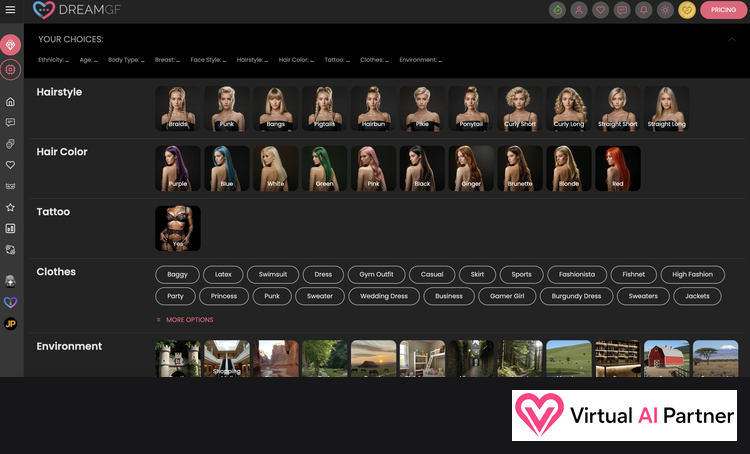Choose the Shopping mall environment thumbnail
Image resolution: width=750 pixels, height=454 pixels.
[x=227, y=358]
